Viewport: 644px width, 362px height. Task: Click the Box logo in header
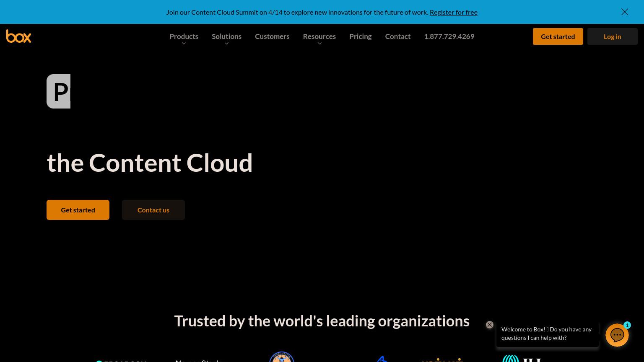click(18, 36)
